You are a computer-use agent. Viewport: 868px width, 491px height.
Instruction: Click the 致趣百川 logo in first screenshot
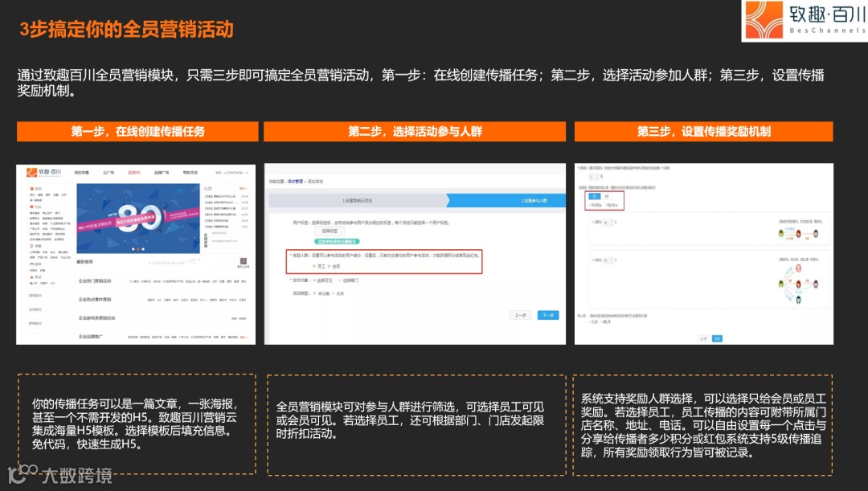(x=43, y=172)
